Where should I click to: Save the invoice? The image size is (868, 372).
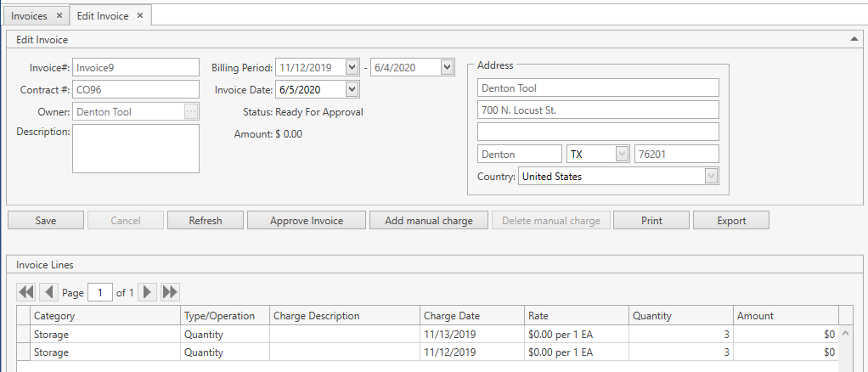pos(46,221)
